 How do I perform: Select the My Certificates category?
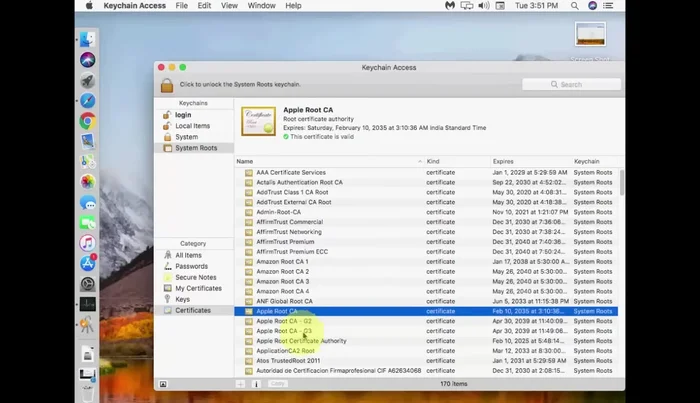click(x=198, y=288)
